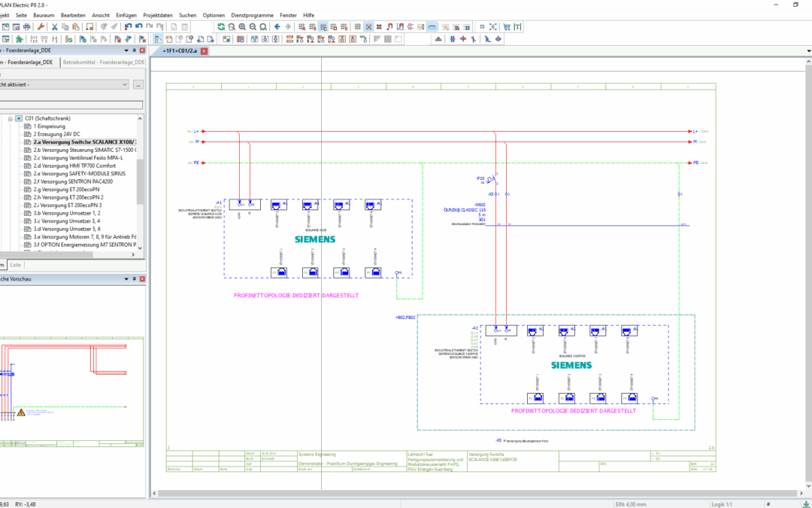This screenshot has height=508, width=812.
Task: Pin the Vorschau preview panel
Action: coord(134,279)
